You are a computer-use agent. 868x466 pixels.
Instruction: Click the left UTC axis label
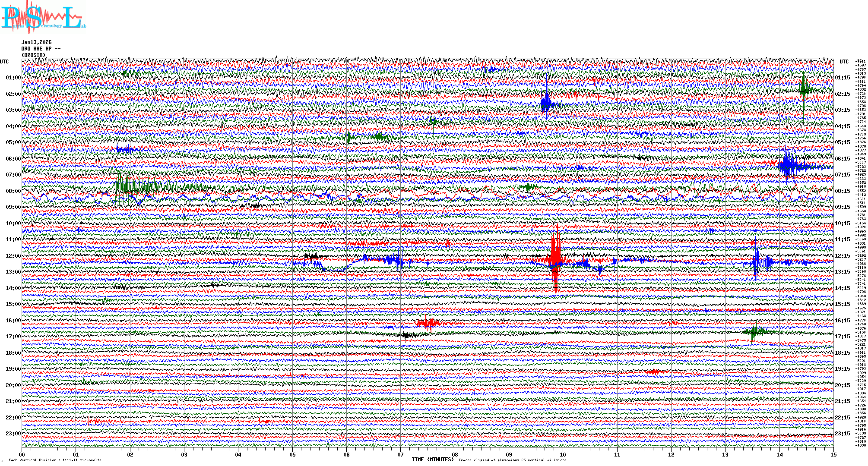[4, 62]
